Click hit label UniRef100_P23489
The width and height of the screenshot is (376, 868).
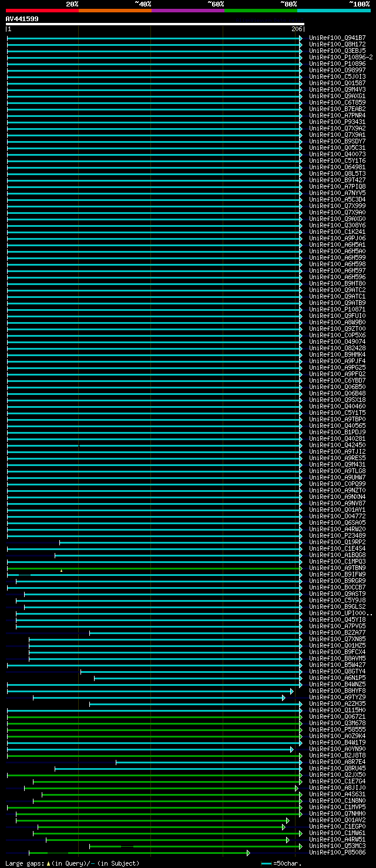click(337, 535)
